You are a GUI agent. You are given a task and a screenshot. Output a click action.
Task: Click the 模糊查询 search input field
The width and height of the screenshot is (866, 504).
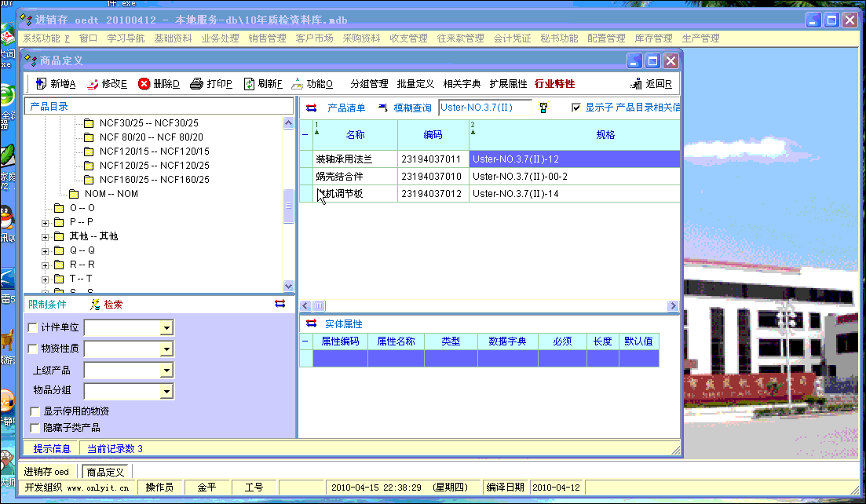[484, 108]
